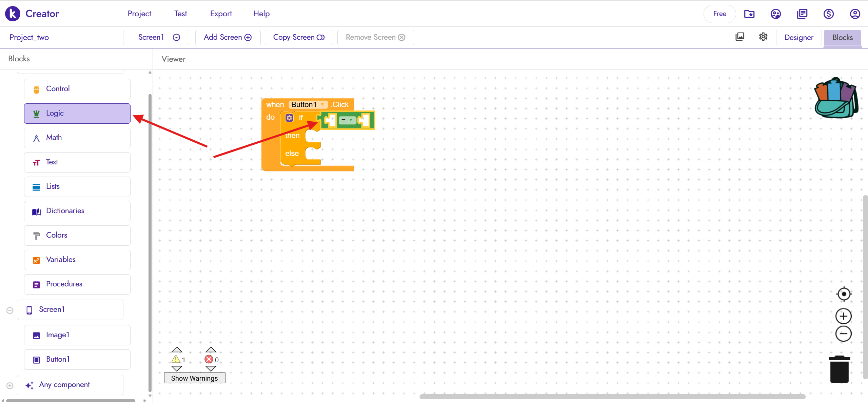Screen dimensions: 868x403
Task: Click the Show Warnings button
Action: pyautogui.click(x=194, y=378)
